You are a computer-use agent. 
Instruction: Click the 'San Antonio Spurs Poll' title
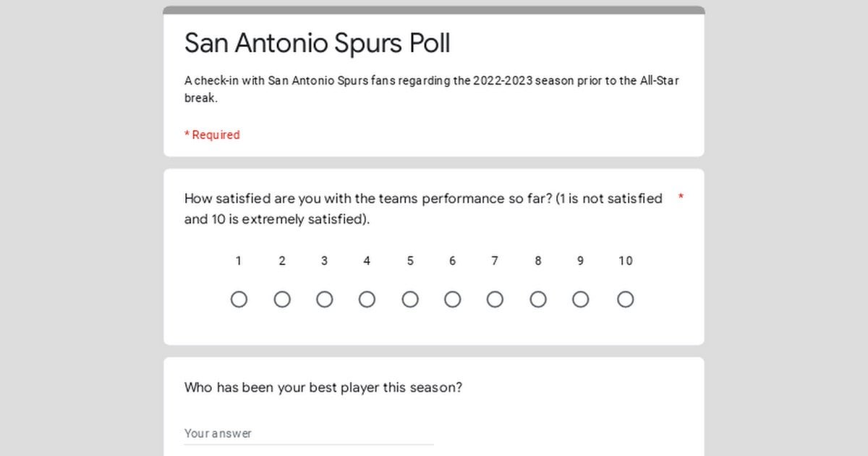(x=318, y=43)
